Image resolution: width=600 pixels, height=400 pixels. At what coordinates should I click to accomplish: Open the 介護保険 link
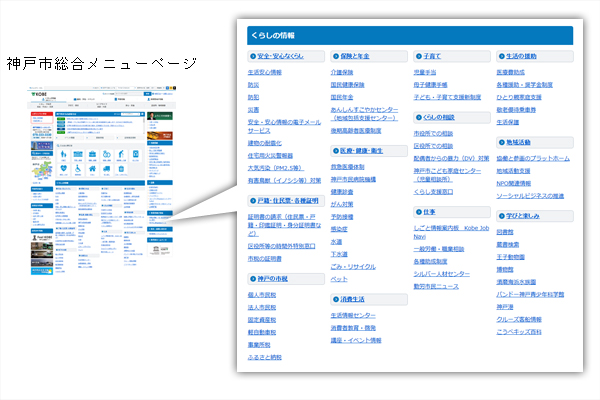tap(342, 72)
